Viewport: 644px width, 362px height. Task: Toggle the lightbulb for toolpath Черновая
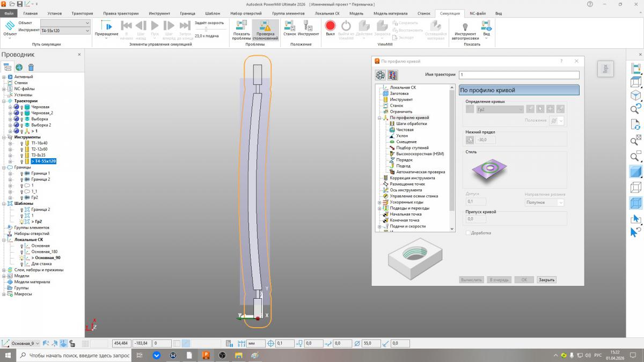(x=22, y=107)
